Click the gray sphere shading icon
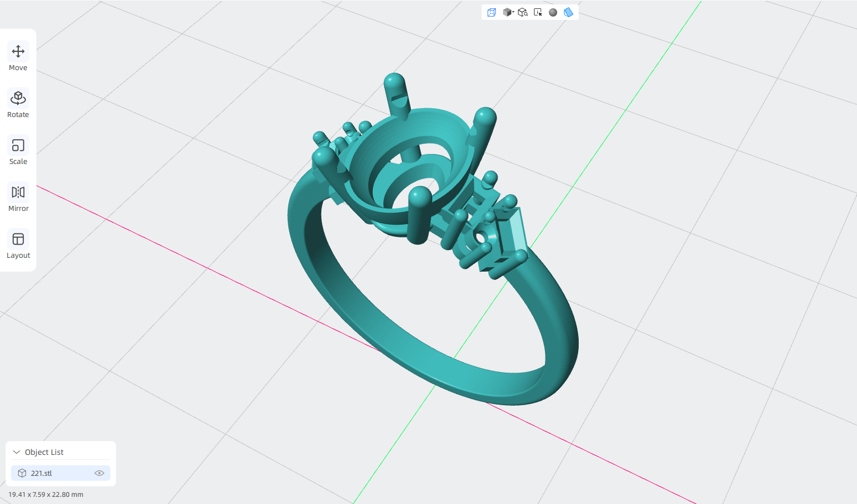The image size is (857, 504). pos(553,12)
